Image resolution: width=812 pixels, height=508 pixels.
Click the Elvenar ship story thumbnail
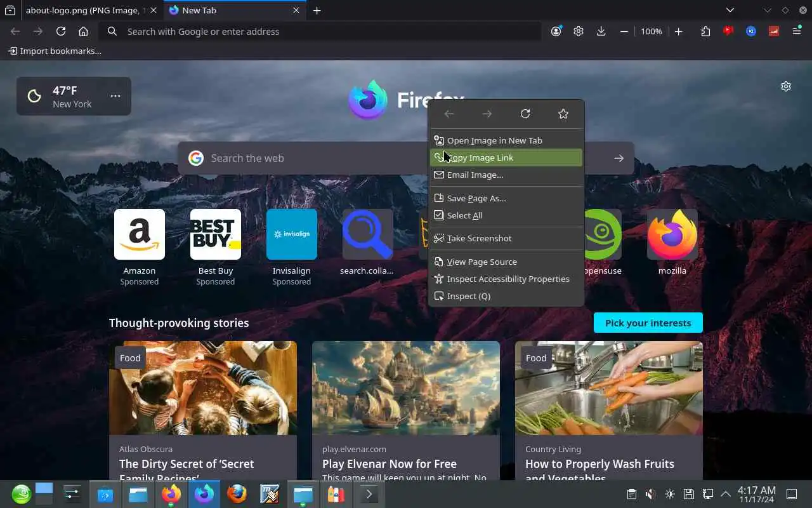[406, 388]
